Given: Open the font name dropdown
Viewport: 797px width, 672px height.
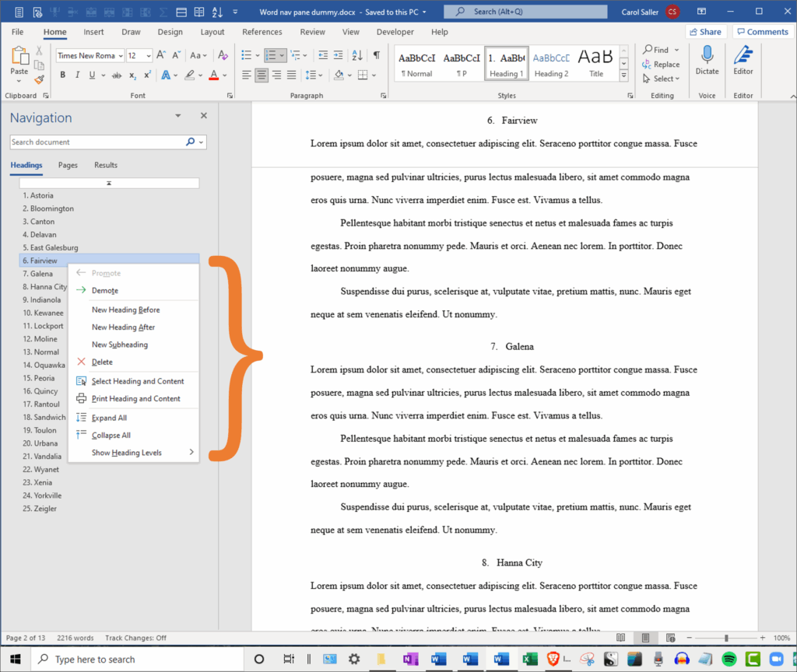Looking at the screenshot, I should (x=120, y=56).
